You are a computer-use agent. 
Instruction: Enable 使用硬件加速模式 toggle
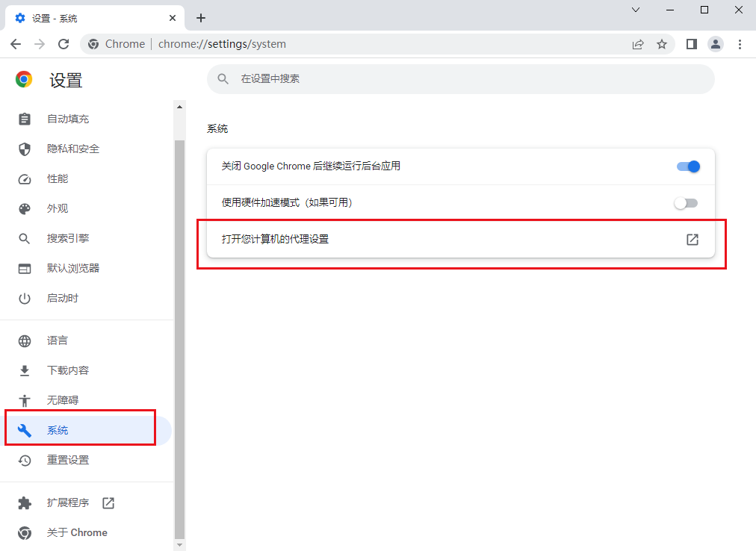pyautogui.click(x=686, y=203)
